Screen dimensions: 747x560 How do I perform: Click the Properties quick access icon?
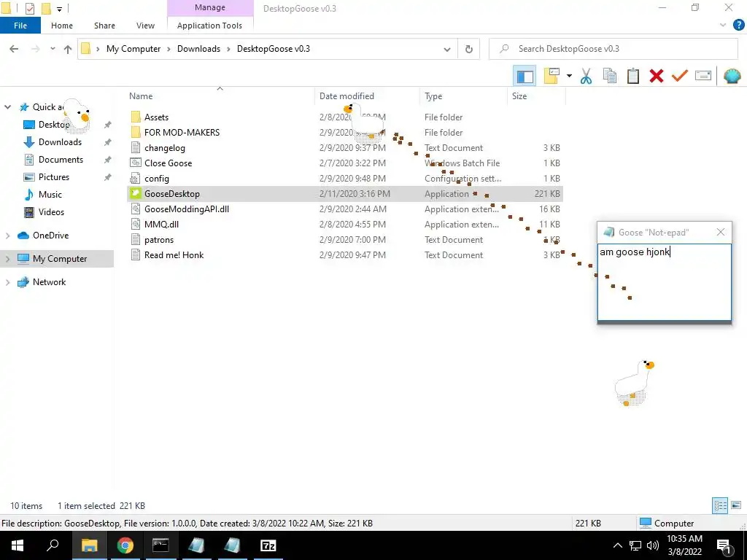pyautogui.click(x=29, y=8)
